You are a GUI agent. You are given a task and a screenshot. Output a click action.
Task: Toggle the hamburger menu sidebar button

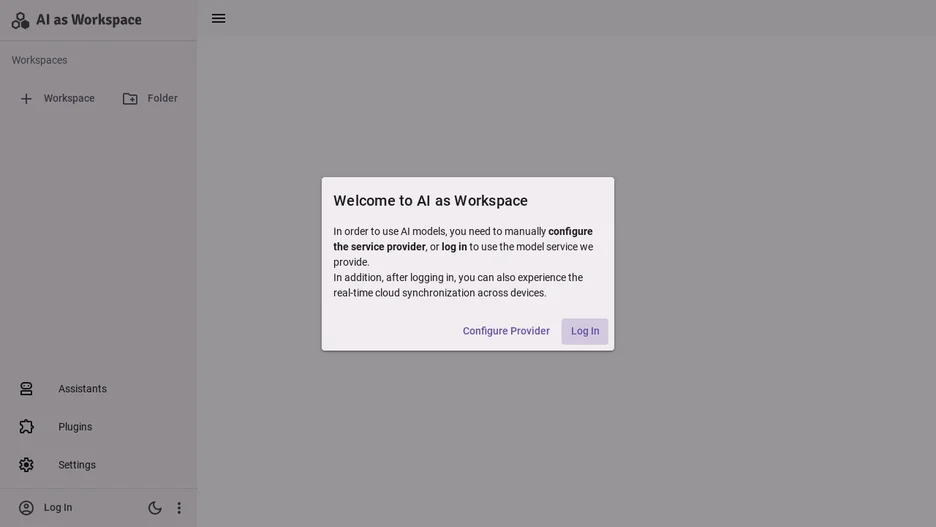tap(218, 19)
